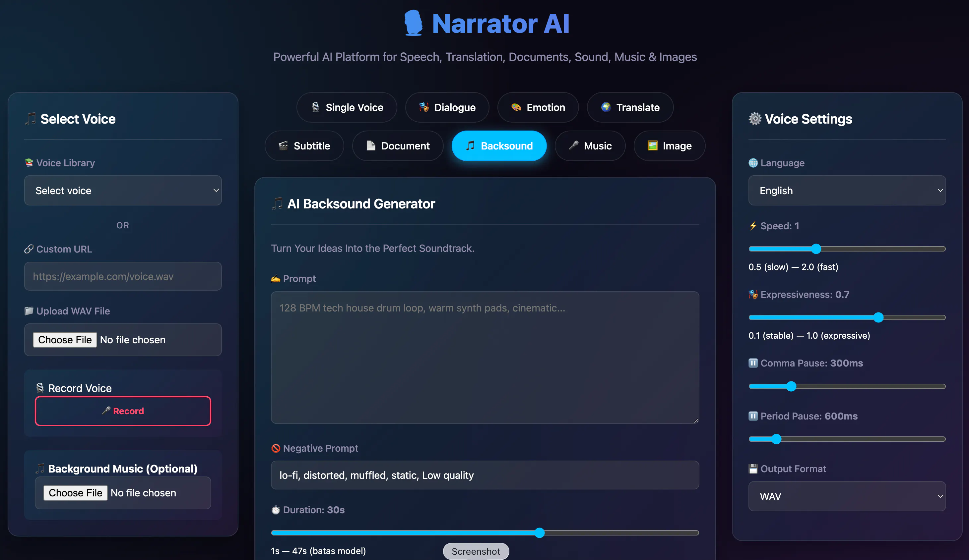Click the lightning bolt icon beside Speed
This screenshot has height=560, width=969.
tap(753, 226)
